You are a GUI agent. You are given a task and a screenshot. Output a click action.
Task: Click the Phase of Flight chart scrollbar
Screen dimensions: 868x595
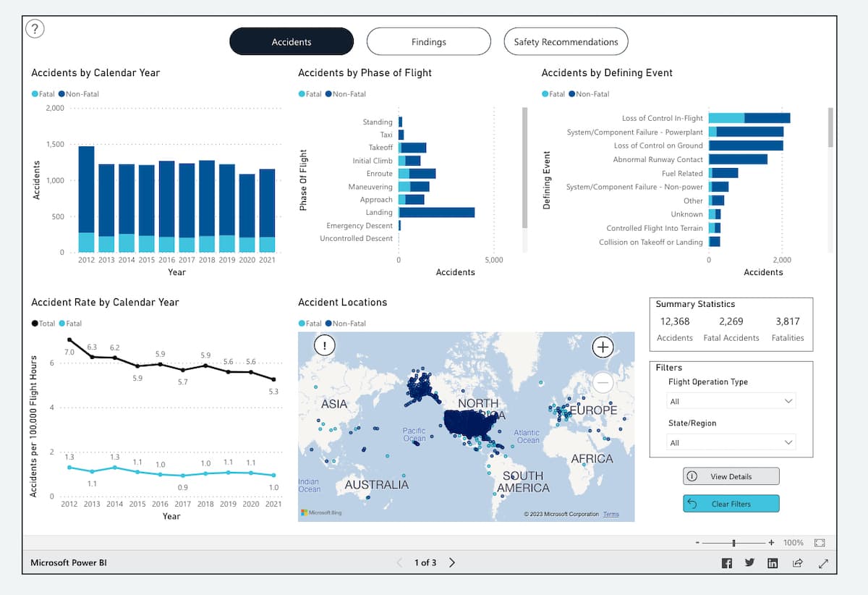(524, 166)
